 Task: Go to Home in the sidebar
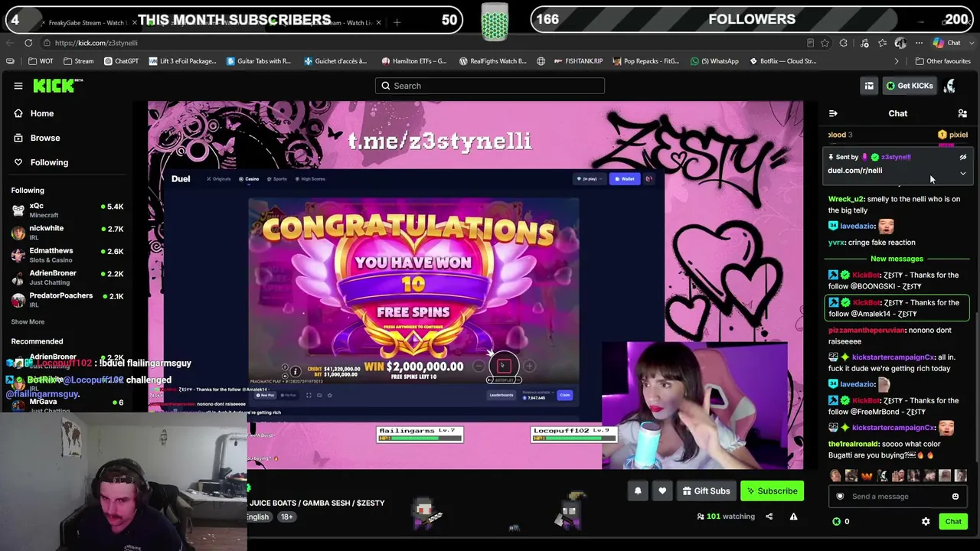click(x=42, y=113)
